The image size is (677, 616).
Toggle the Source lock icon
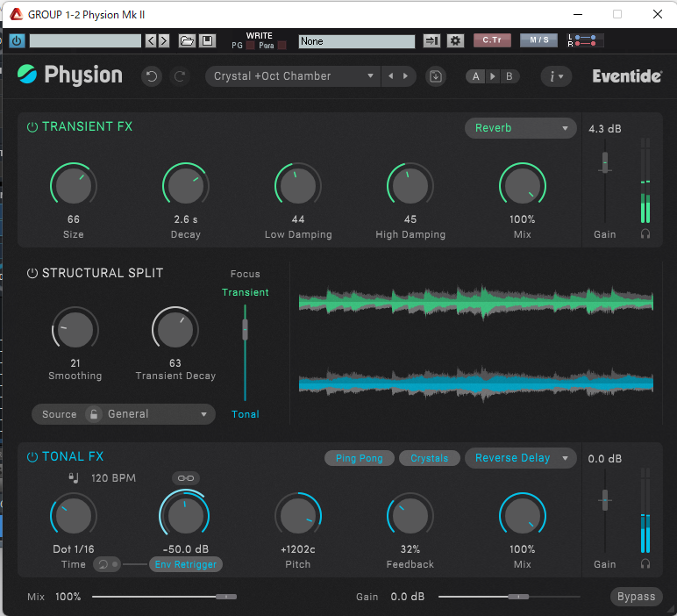click(93, 414)
